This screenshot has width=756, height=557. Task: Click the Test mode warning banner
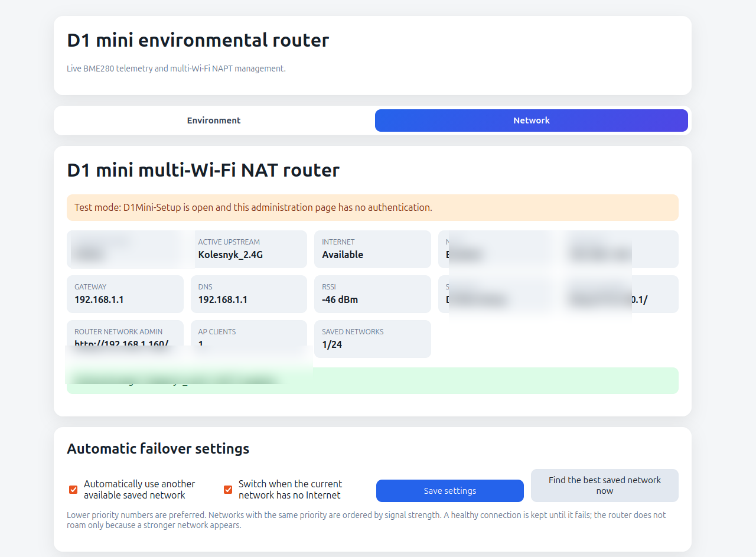tap(373, 208)
